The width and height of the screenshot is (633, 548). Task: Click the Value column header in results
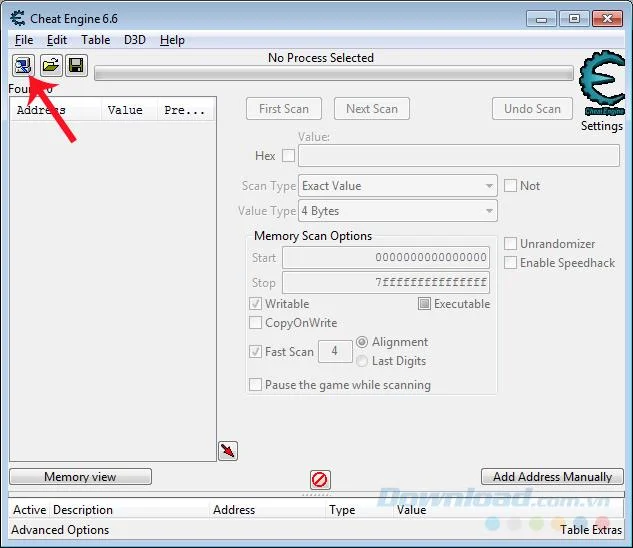pos(129,110)
